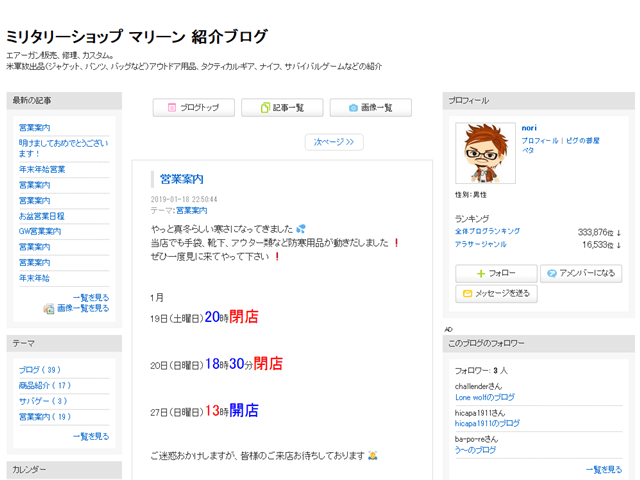This screenshot has width=640, height=480.
Task: Click nori's profile avatar image
Action: point(485,153)
